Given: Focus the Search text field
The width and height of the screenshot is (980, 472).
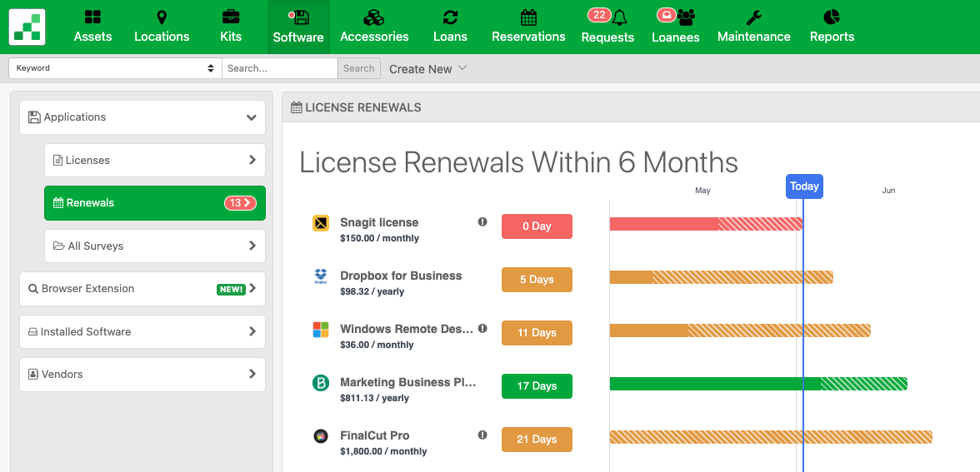Looking at the screenshot, I should 280,68.
